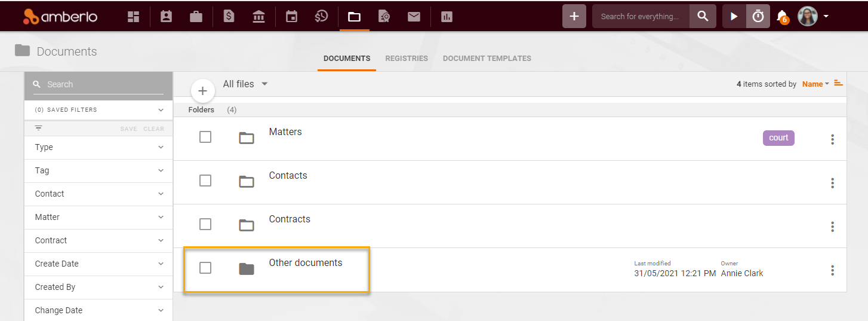868x321 pixels.
Task: Expand the Type filter
Action: [x=99, y=147]
